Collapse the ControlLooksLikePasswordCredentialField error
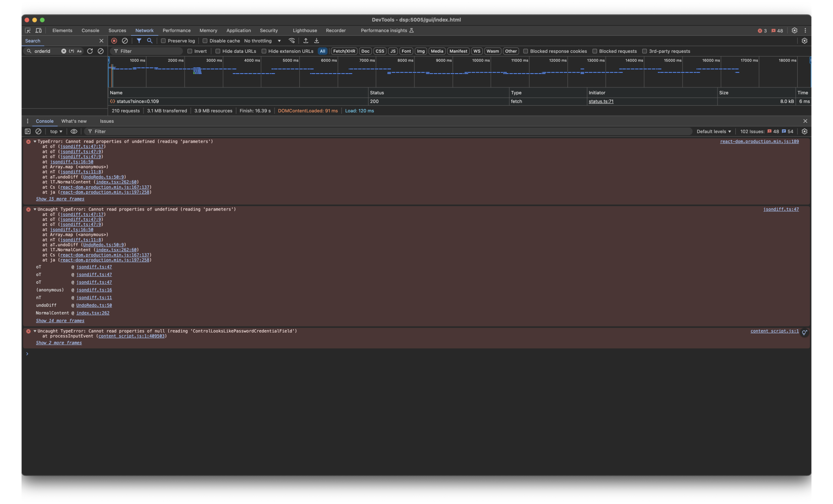The height and width of the screenshot is (504, 833). coord(35,331)
